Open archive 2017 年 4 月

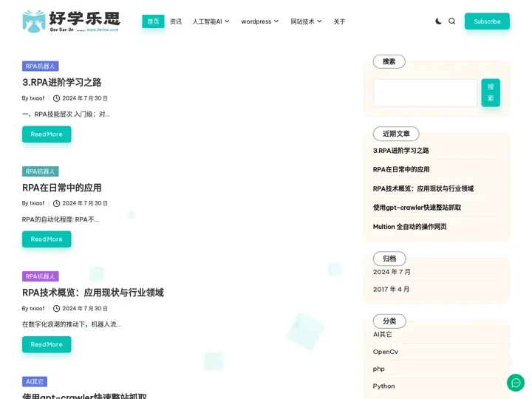(x=391, y=290)
